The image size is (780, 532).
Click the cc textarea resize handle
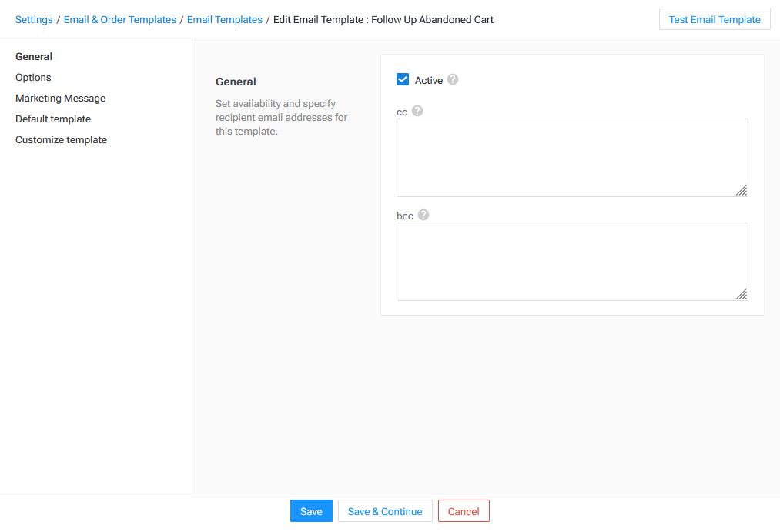[742, 190]
